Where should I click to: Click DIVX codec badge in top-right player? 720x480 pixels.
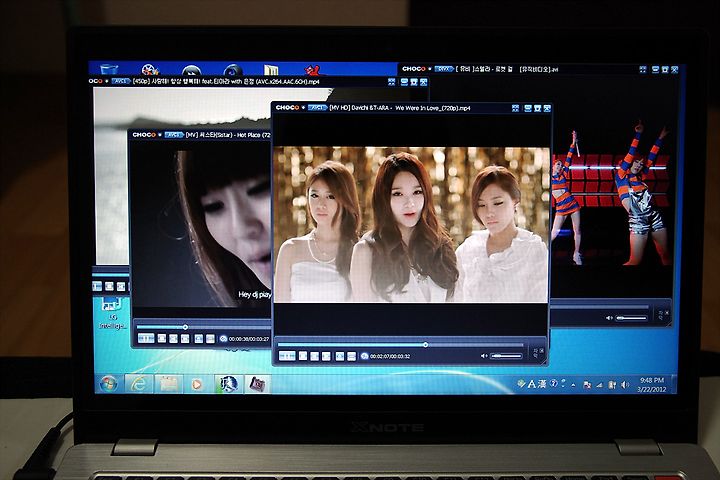tap(444, 69)
